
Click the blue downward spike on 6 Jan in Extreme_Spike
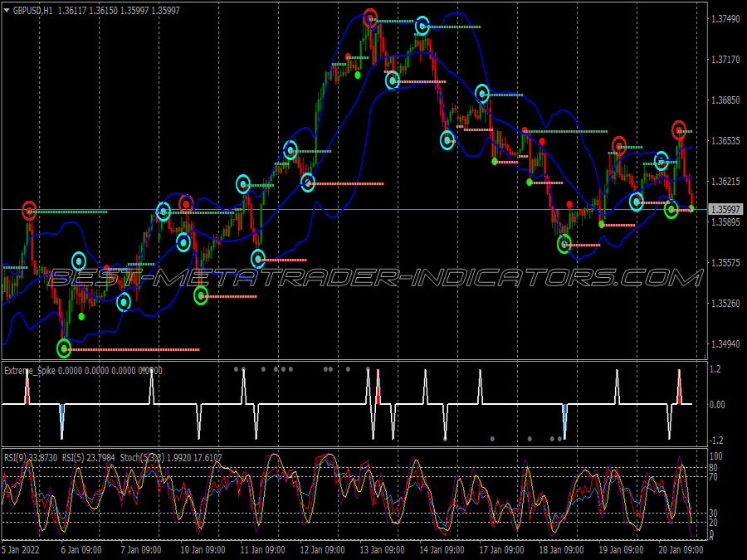[x=62, y=421]
